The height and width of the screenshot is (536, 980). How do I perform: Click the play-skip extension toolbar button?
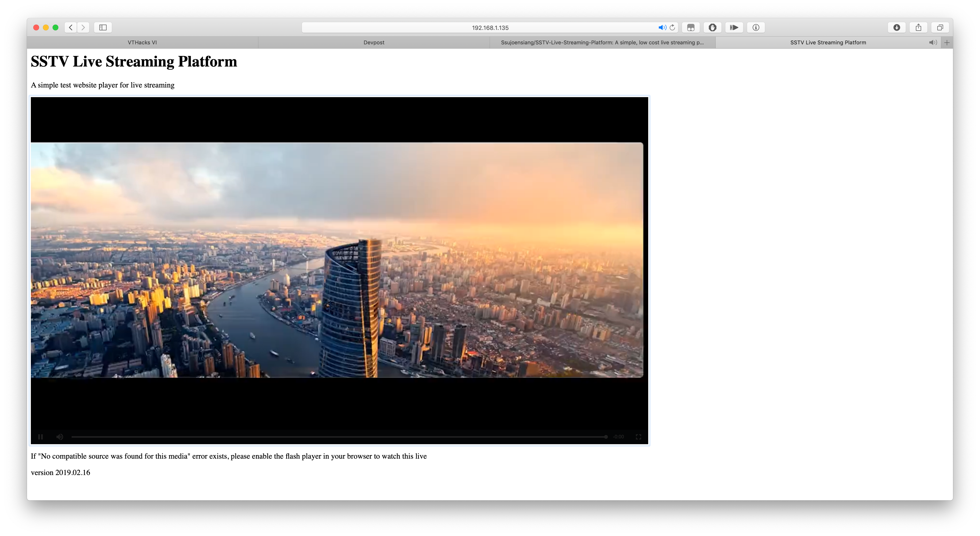click(x=734, y=27)
